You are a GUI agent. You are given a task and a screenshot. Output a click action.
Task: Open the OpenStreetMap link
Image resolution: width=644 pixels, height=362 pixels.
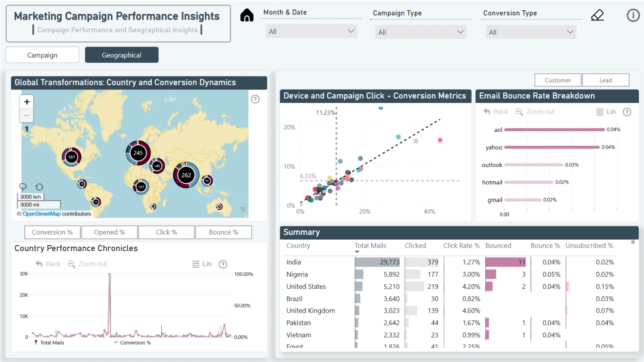42,214
